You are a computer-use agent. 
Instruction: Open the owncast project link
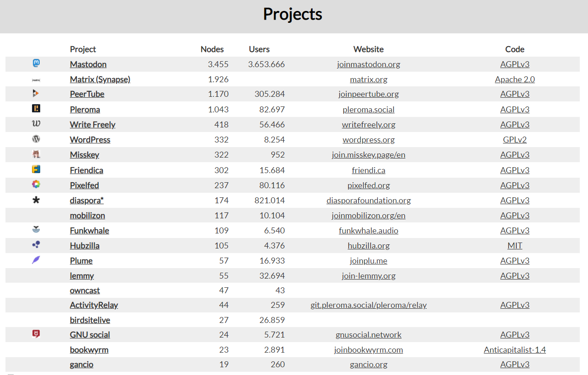(85, 290)
